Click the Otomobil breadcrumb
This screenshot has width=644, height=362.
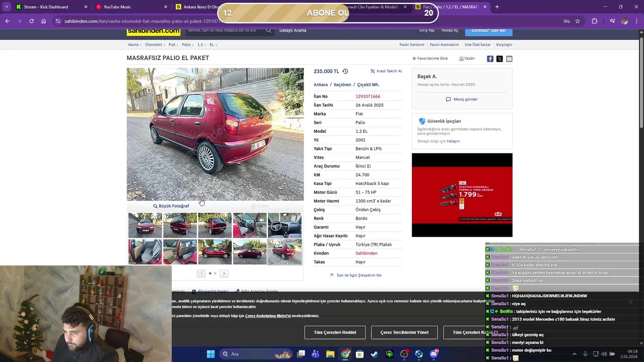(153, 45)
